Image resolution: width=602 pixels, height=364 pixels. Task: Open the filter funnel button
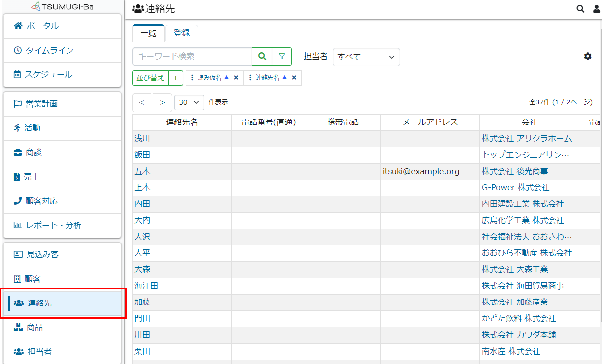[x=282, y=57]
